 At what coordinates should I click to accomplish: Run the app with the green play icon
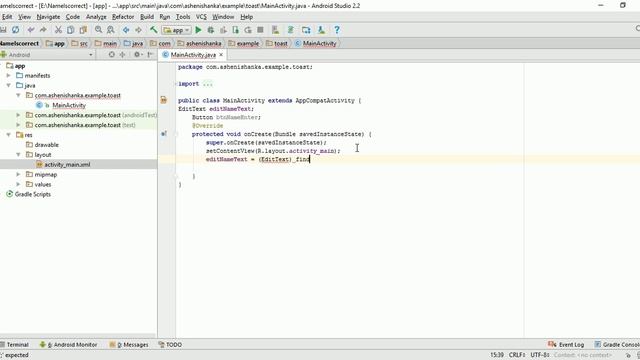click(x=198, y=30)
